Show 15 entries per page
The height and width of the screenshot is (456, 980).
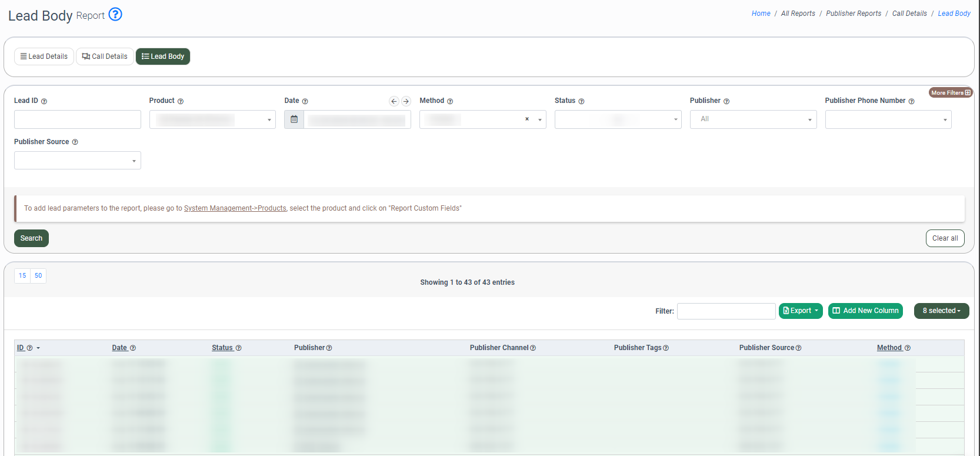(22, 275)
